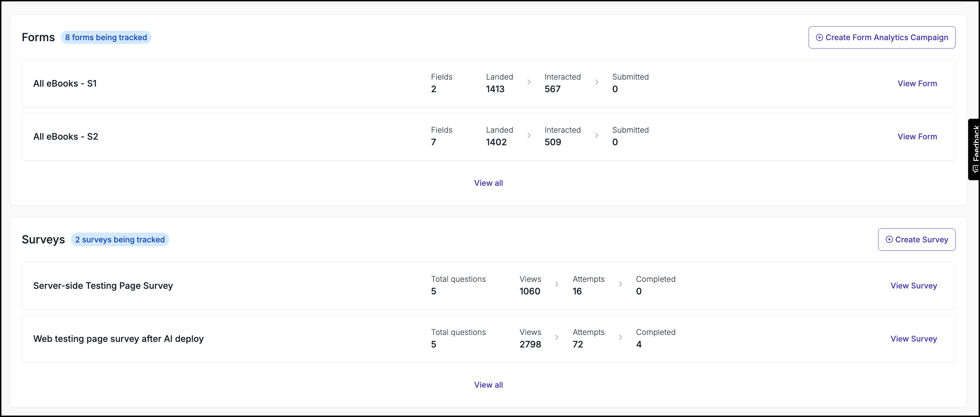Open the Feedback side tab
The image size is (980, 417).
point(974,149)
